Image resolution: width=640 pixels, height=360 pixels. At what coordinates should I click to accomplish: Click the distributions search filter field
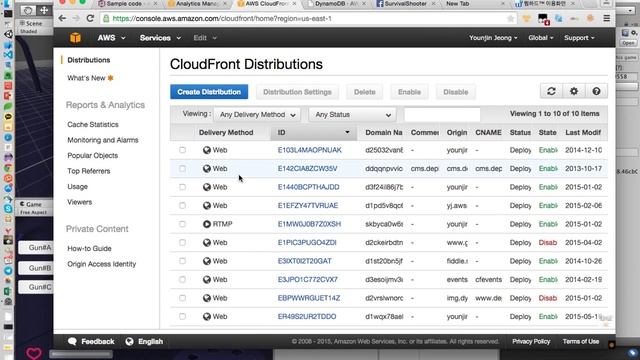[442, 115]
